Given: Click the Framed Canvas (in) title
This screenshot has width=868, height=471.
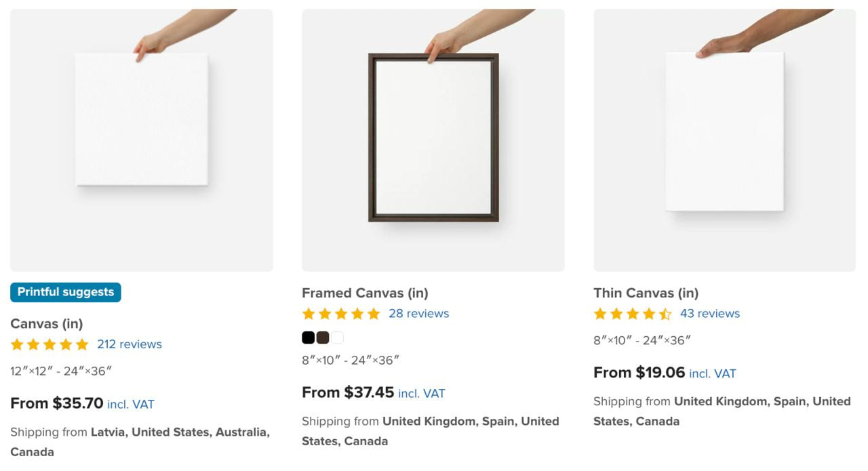Looking at the screenshot, I should [365, 293].
